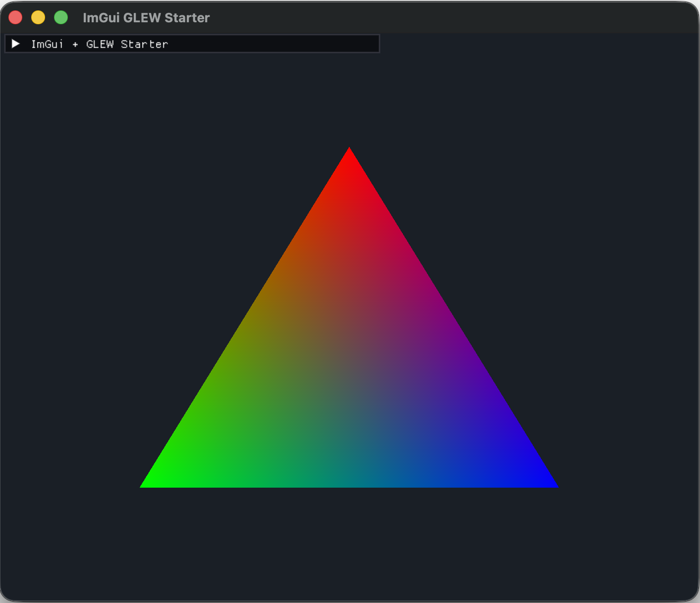The image size is (700, 603).
Task: Minimize the window with the yellow button
Action: [x=38, y=18]
